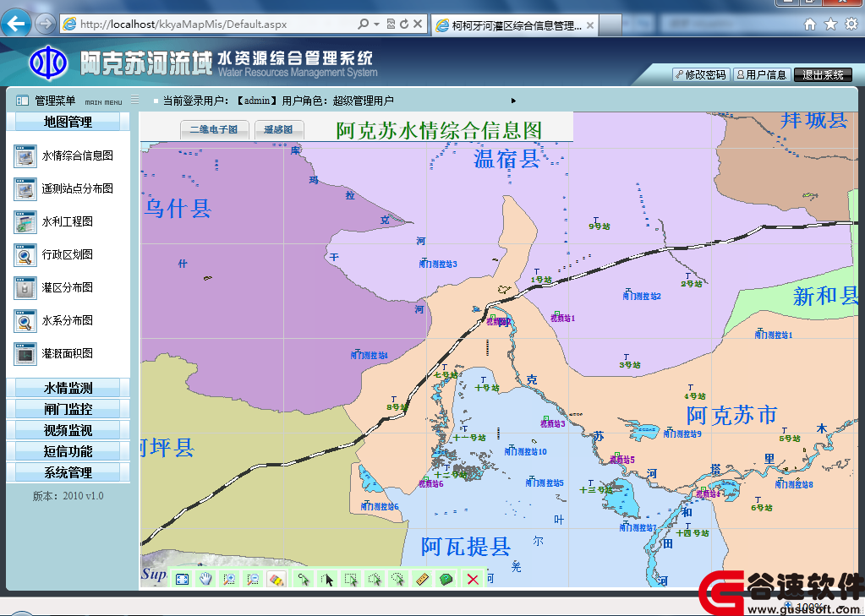Activate the zoom in magnifier tool
The width and height of the screenshot is (865, 616).
coord(229,579)
